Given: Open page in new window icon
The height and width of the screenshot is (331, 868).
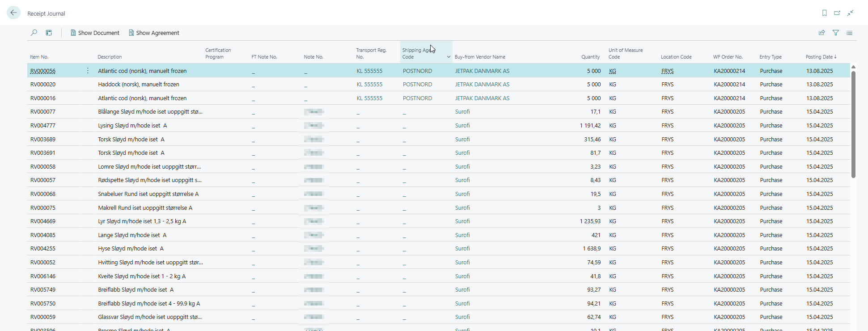Looking at the screenshot, I should [x=837, y=13].
